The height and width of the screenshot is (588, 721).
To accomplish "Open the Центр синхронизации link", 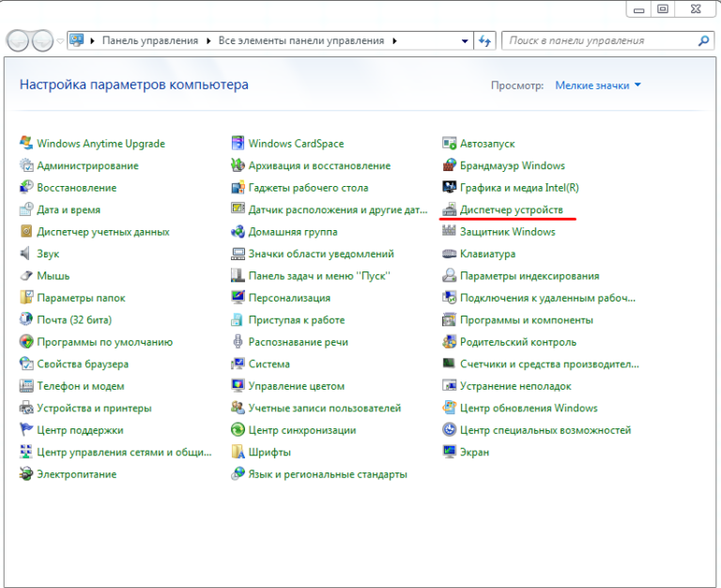I will (302, 430).
